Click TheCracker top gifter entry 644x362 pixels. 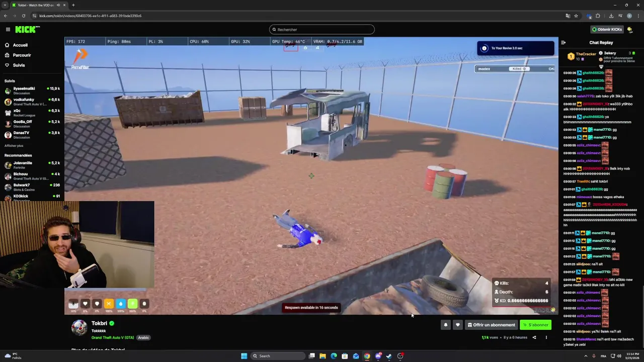click(x=582, y=56)
